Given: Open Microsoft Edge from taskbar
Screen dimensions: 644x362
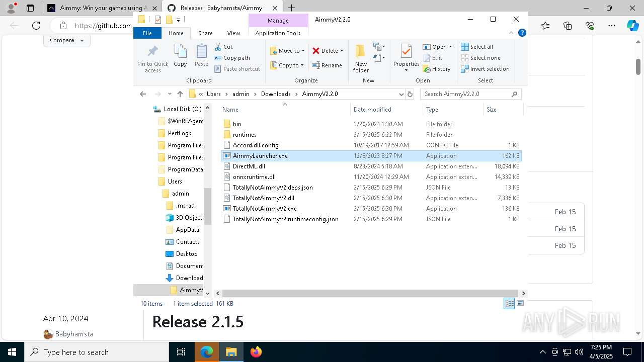Looking at the screenshot, I should [207, 352].
